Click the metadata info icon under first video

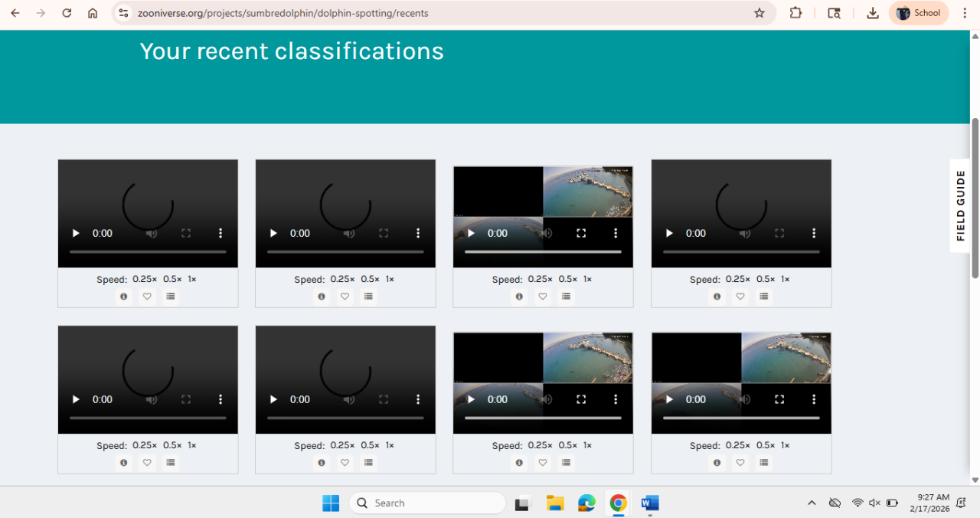[x=124, y=297]
